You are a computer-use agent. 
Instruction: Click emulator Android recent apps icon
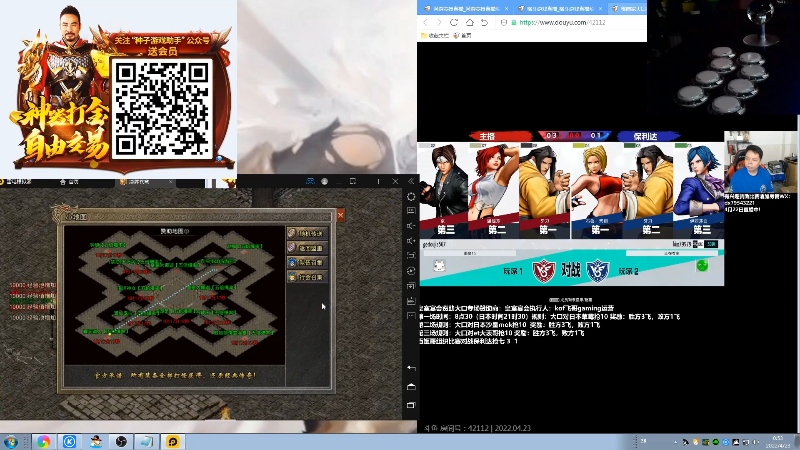(411, 405)
